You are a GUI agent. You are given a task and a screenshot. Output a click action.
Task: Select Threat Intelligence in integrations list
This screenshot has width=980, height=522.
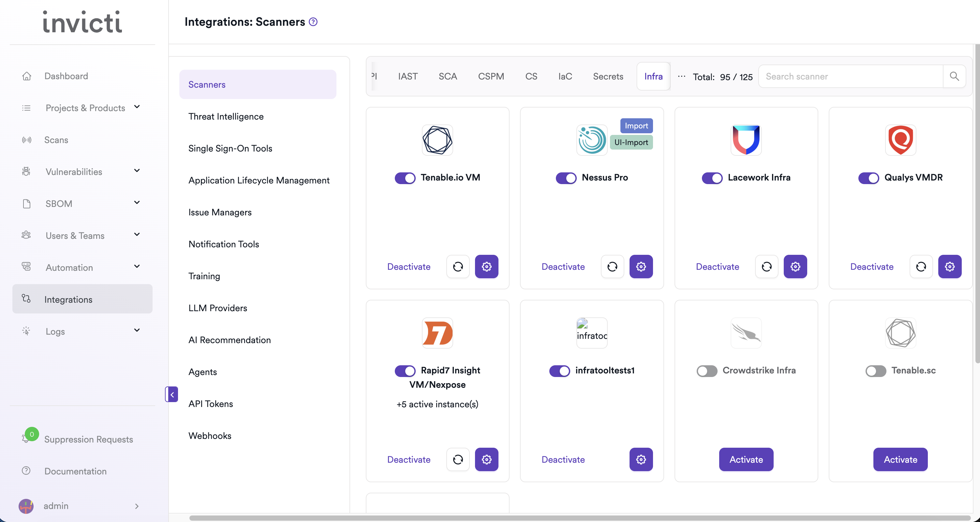click(x=226, y=116)
